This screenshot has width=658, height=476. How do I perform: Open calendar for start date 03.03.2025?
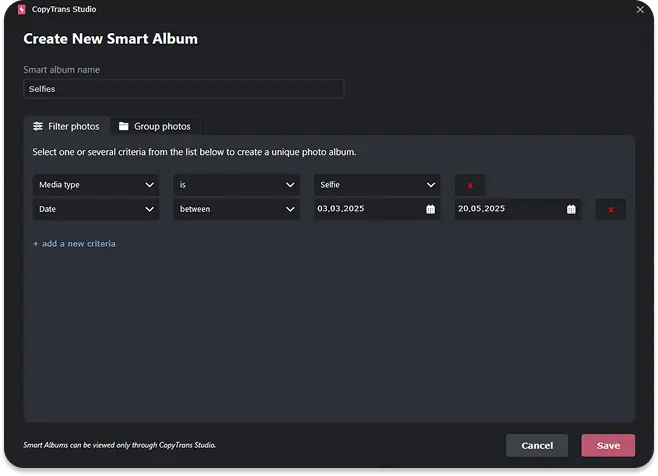coord(431,209)
